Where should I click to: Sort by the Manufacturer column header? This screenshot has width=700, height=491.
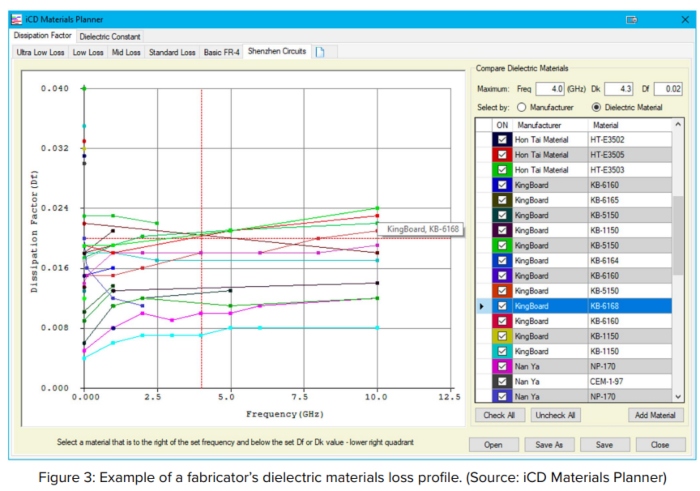(x=550, y=125)
